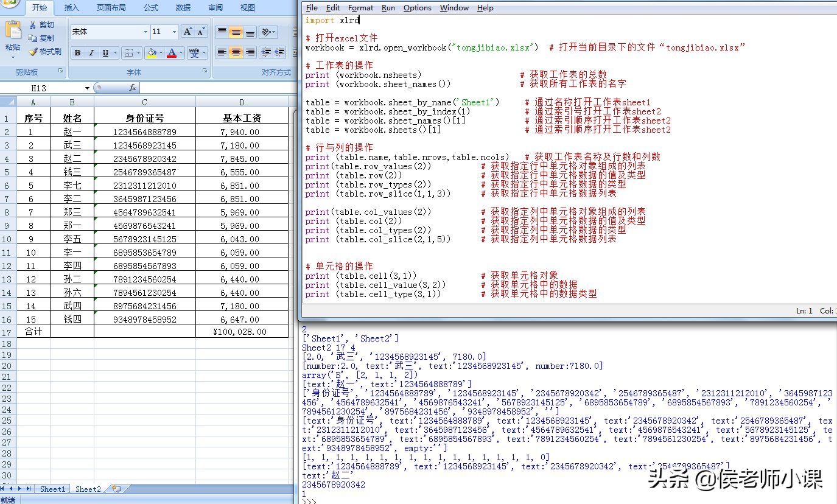This screenshot has width=837, height=504.
Task: Open phonetic guide dropdown arrow
Action: 204,53
